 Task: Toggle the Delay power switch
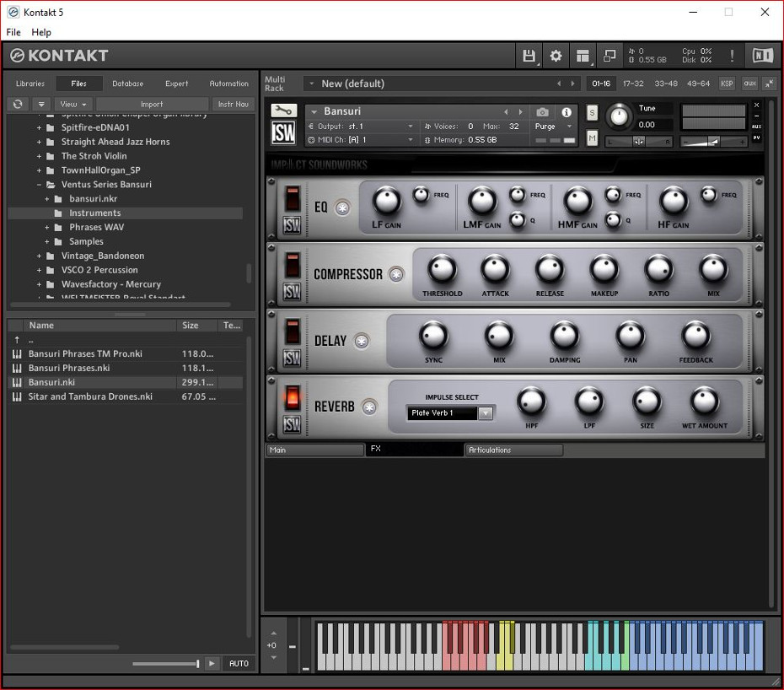pos(292,332)
